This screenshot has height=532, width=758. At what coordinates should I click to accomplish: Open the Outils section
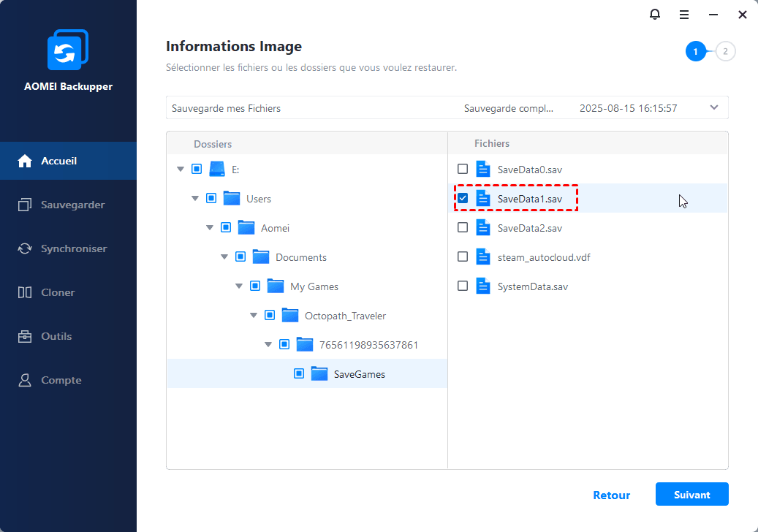point(68,336)
